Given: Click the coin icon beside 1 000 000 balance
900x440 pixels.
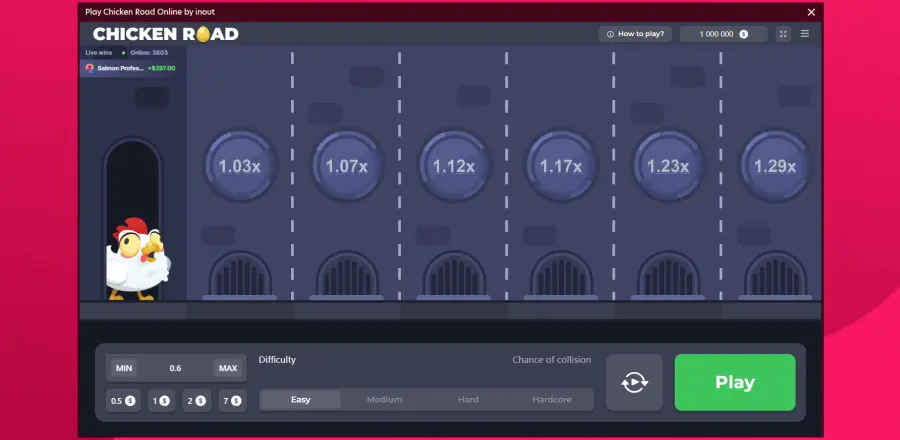Looking at the screenshot, I should click(x=743, y=34).
